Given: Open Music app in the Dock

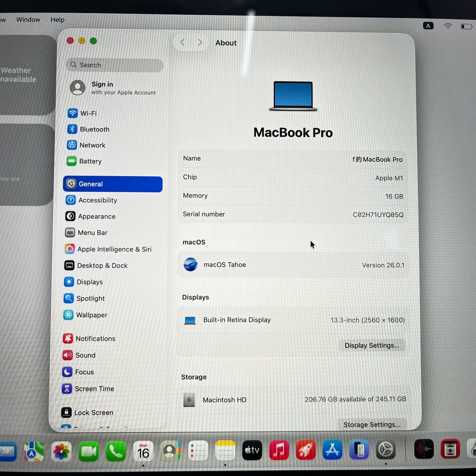Looking at the screenshot, I should coord(279,450).
